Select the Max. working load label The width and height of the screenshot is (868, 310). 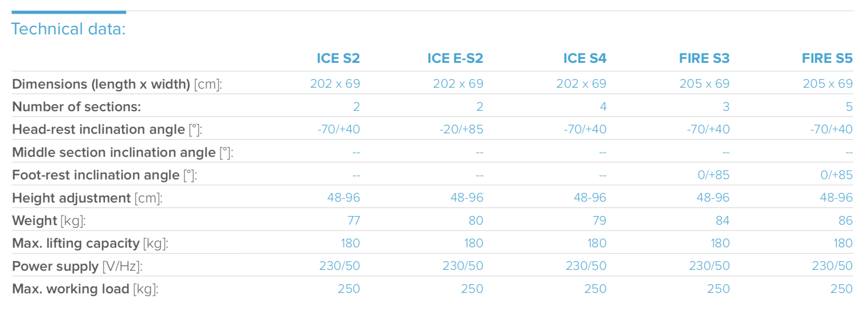tap(85, 289)
